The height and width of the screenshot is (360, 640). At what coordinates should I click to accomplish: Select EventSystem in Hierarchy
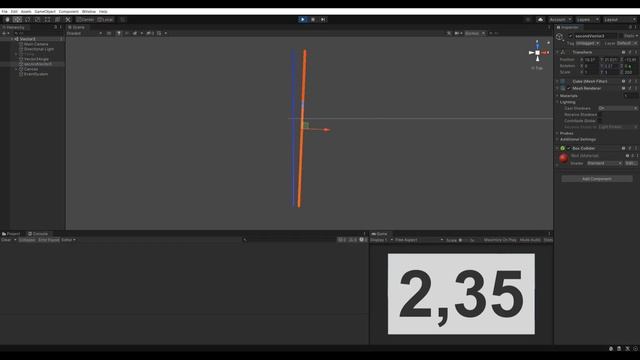(36, 74)
